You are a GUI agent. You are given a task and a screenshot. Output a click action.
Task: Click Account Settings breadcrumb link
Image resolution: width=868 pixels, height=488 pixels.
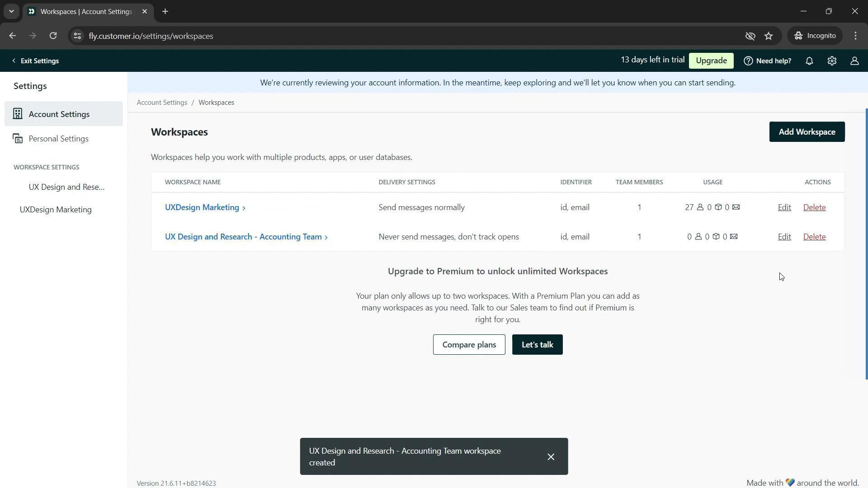point(162,103)
